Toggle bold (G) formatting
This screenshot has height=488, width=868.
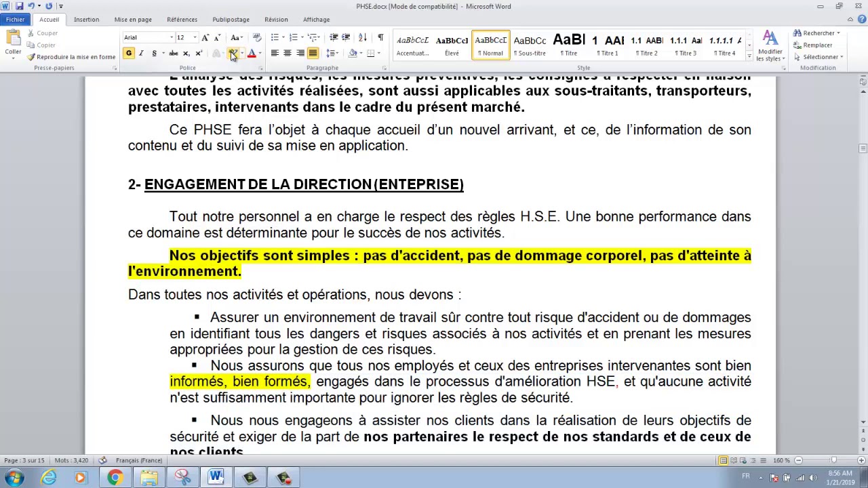[129, 54]
